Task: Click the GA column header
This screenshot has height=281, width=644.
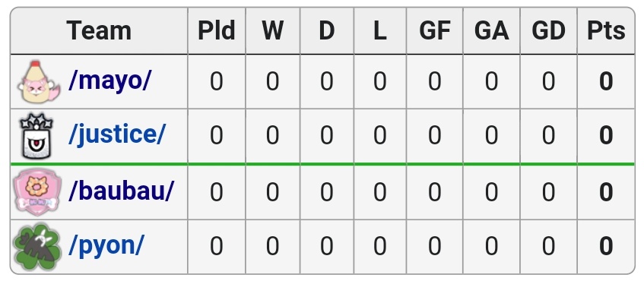Action: [491, 30]
